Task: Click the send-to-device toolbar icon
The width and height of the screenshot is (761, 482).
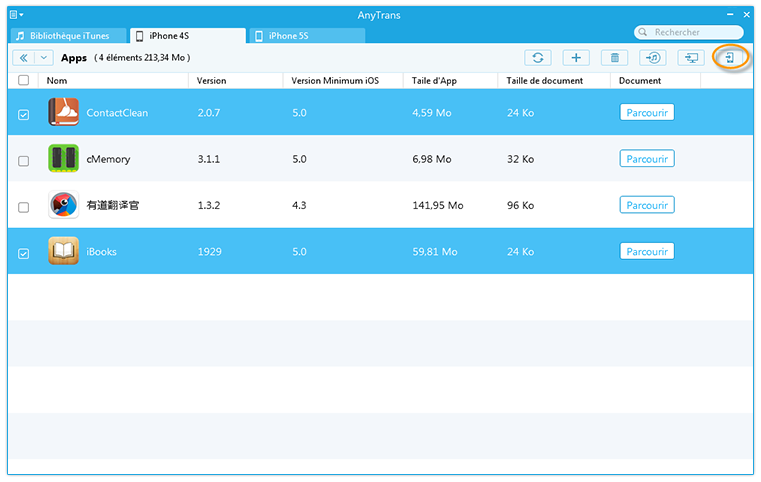Action: [729, 58]
